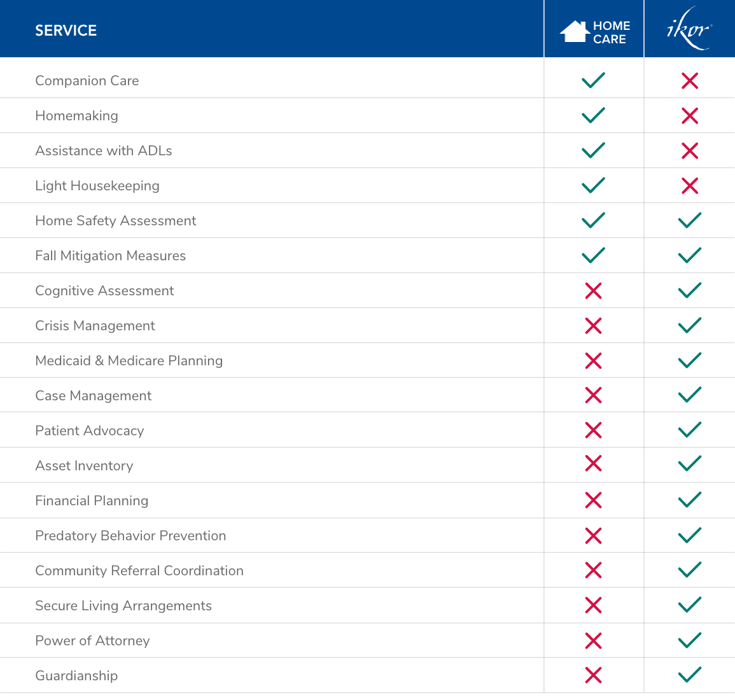
Task: Click the IKOR checkmark for Power of Attorney
Action: click(x=689, y=640)
